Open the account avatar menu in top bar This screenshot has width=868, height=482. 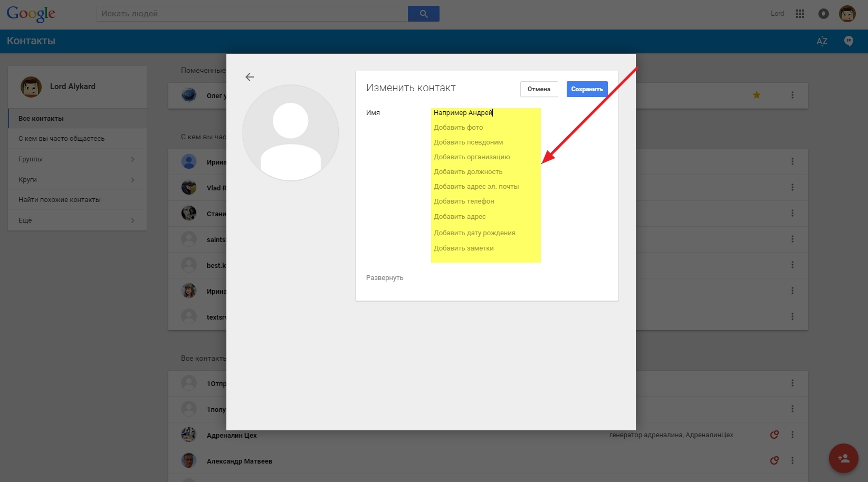[x=847, y=14]
